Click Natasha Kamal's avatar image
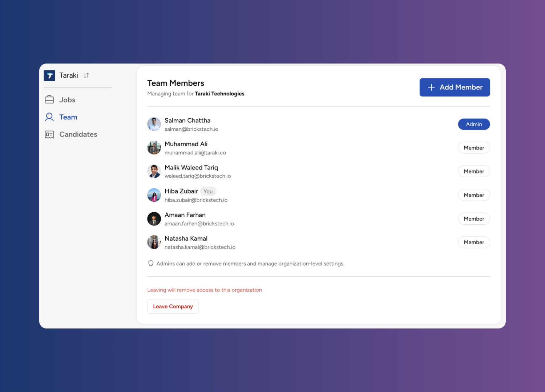 point(154,242)
